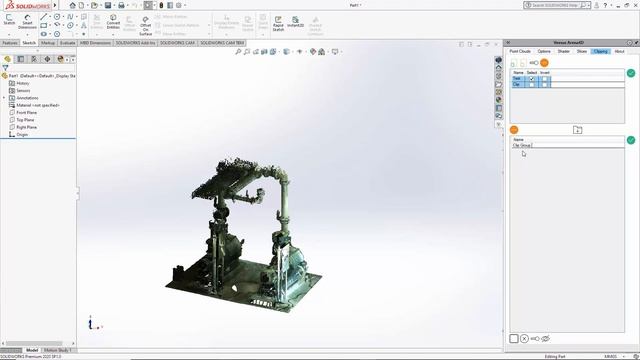Create a New document from the top toolbar
This screenshot has height=360, width=640.
81,5
